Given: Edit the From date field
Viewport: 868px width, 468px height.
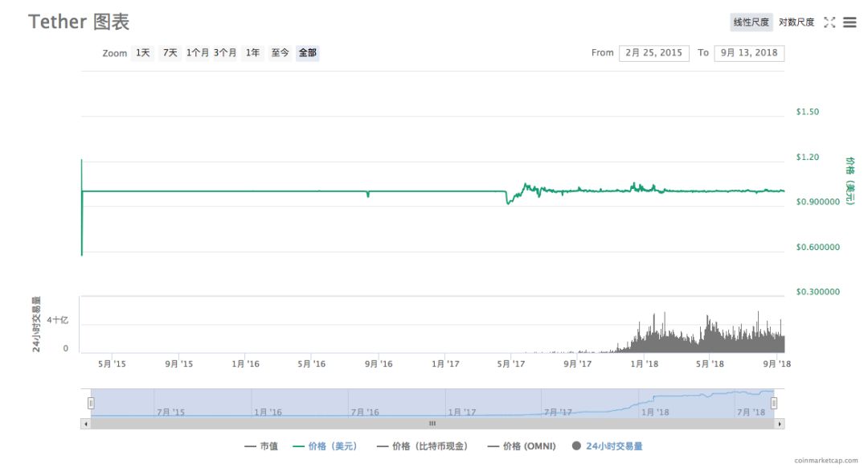Looking at the screenshot, I should (653, 52).
